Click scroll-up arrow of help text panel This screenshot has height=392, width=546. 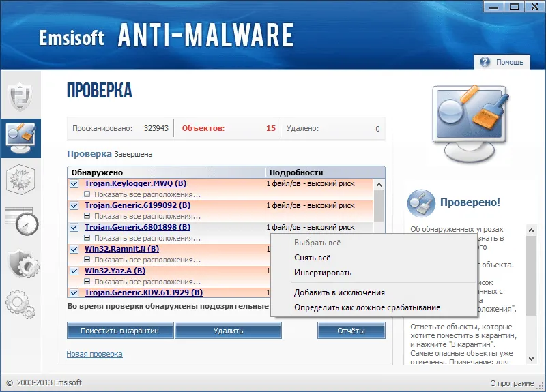pos(532,230)
